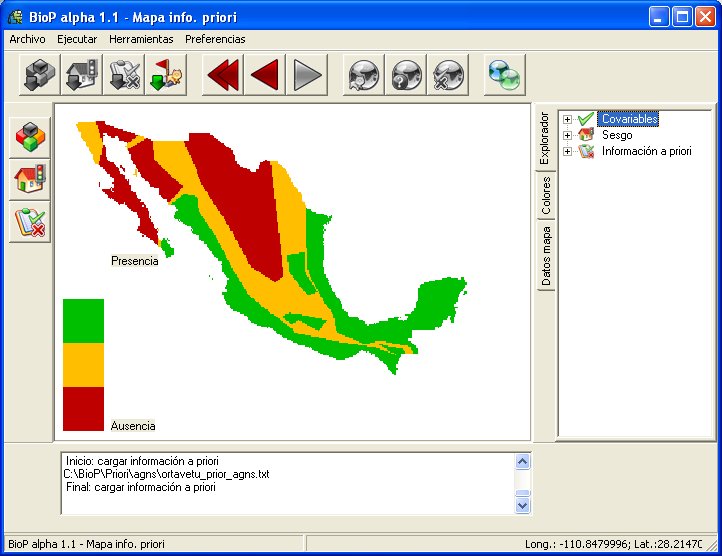This screenshot has height=556, width=722.
Task: Click the checklist with red cross sidebar button
Action: point(30,222)
